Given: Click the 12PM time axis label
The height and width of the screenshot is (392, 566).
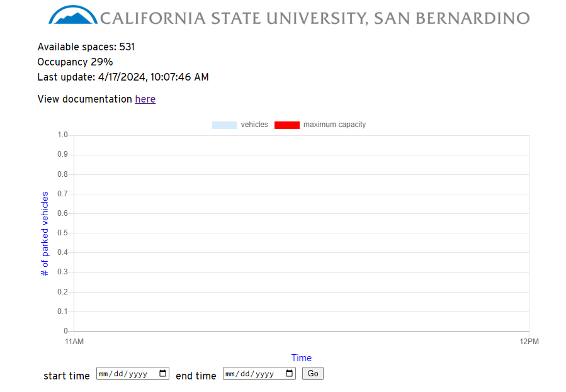Looking at the screenshot, I should pos(529,342).
